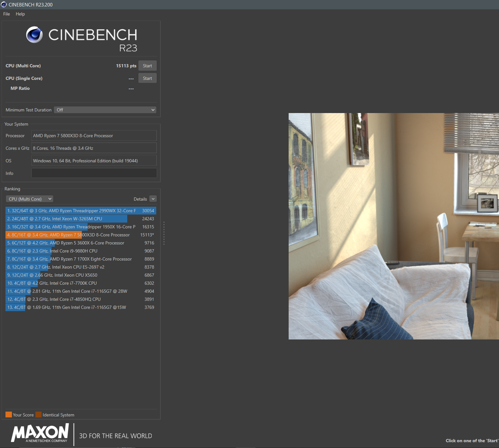
Task: Select ranking row Xeon CPU E5-2697 v2
Action: 81,267
